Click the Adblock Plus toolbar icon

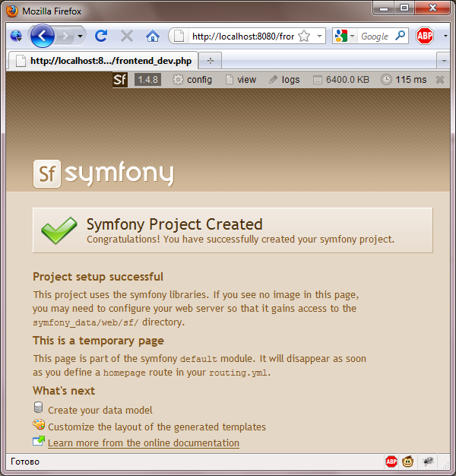point(424,36)
